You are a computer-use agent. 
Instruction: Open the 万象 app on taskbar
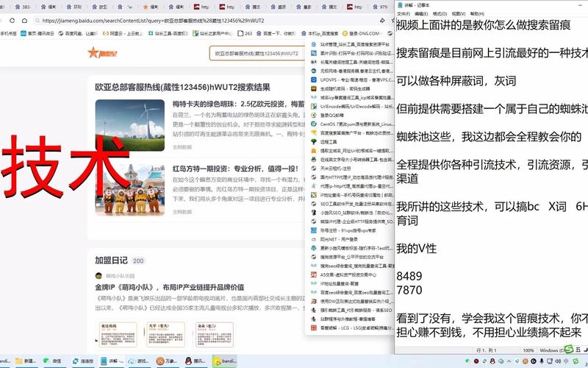coord(166,361)
